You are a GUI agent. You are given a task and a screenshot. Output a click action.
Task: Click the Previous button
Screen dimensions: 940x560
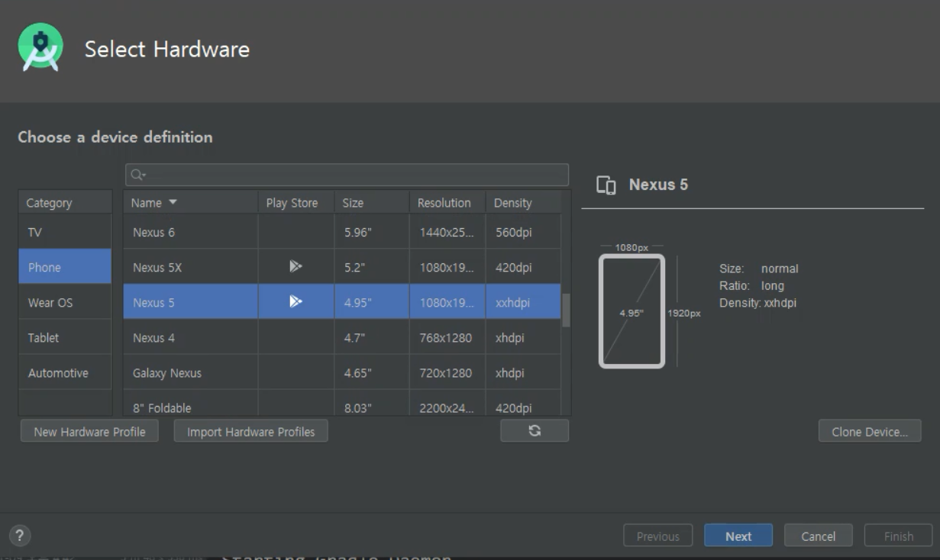point(657,536)
